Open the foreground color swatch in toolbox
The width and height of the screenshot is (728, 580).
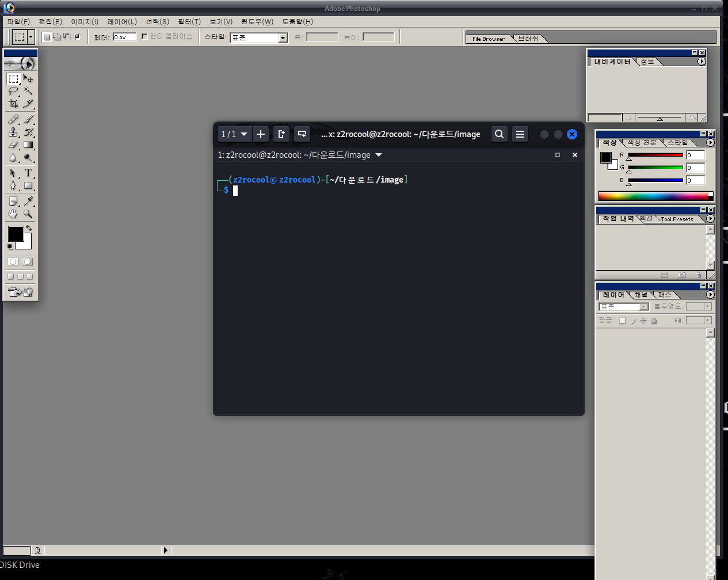click(x=16, y=233)
